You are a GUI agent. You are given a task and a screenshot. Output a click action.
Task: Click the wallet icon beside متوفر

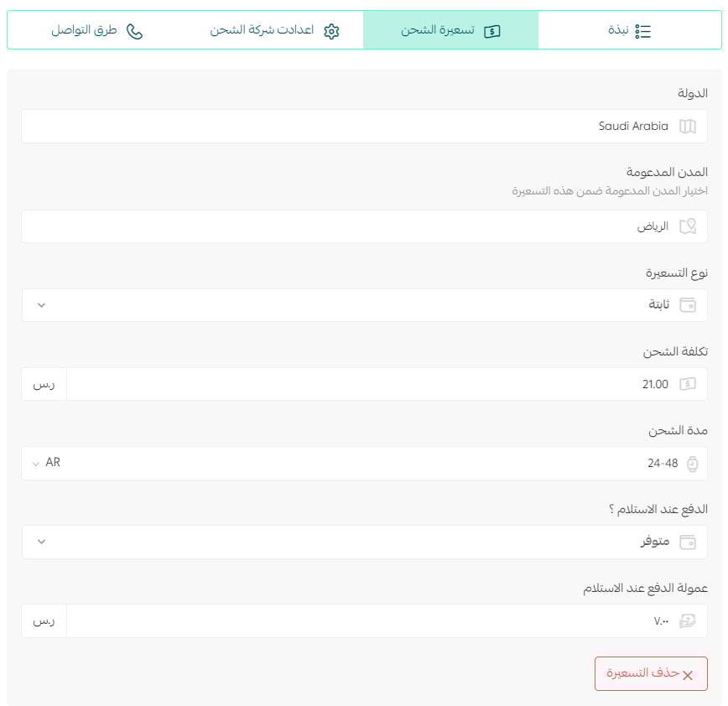[x=688, y=542]
